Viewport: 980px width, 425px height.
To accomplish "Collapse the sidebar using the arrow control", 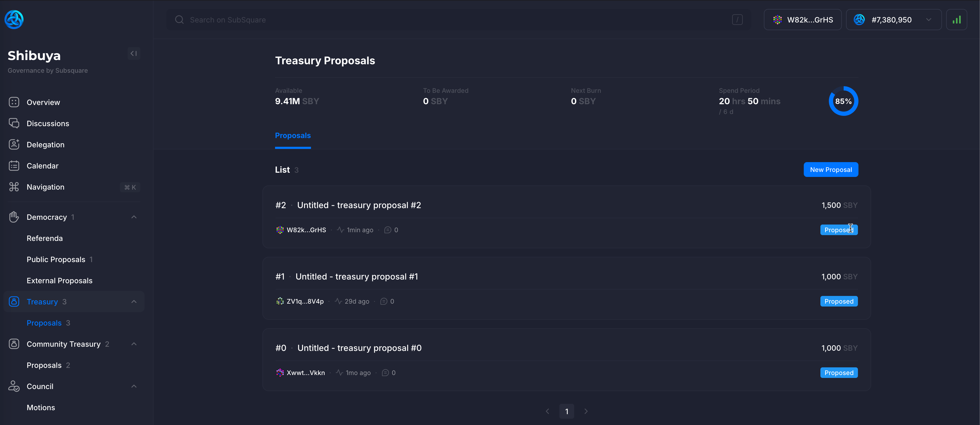I will point(133,53).
